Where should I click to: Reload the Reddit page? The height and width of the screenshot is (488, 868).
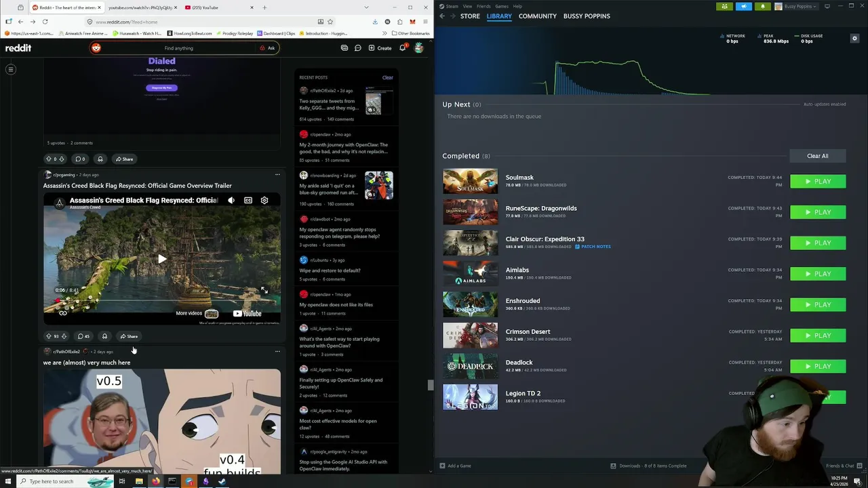[45, 22]
